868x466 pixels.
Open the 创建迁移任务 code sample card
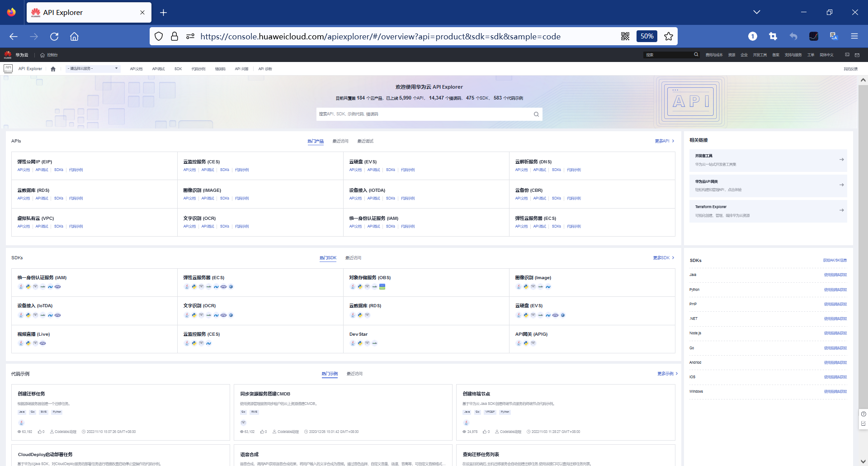[121, 412]
